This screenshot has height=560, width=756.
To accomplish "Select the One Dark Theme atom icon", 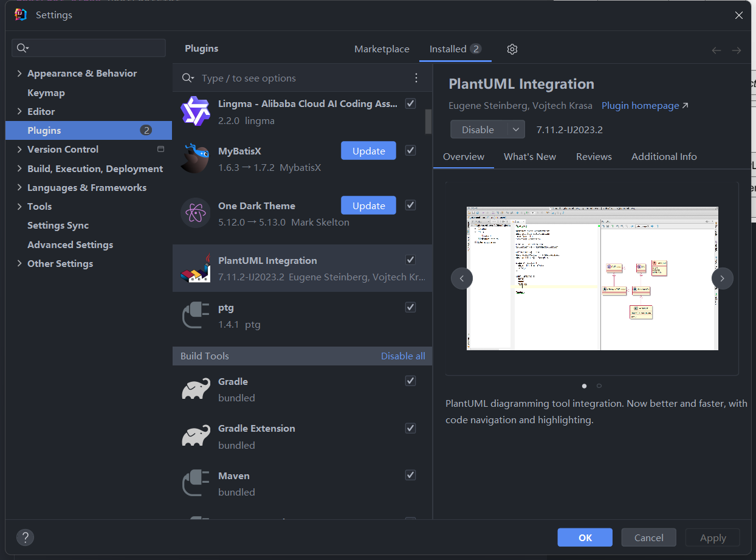I will (195, 213).
